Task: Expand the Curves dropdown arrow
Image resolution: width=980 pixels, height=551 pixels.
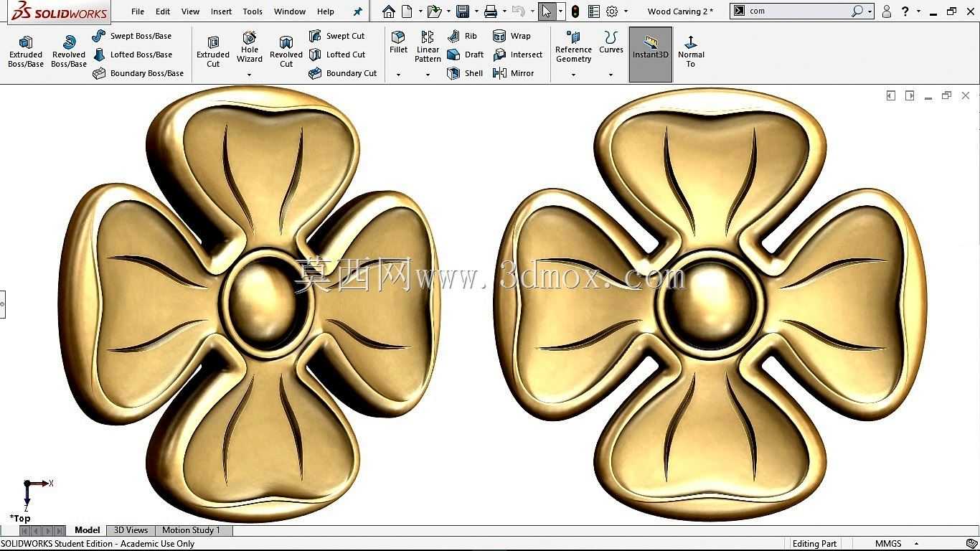Action: click(x=611, y=75)
